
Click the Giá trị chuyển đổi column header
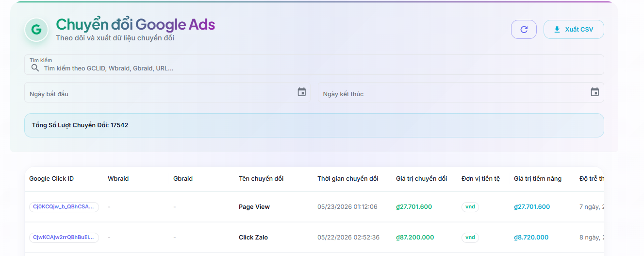click(x=421, y=179)
